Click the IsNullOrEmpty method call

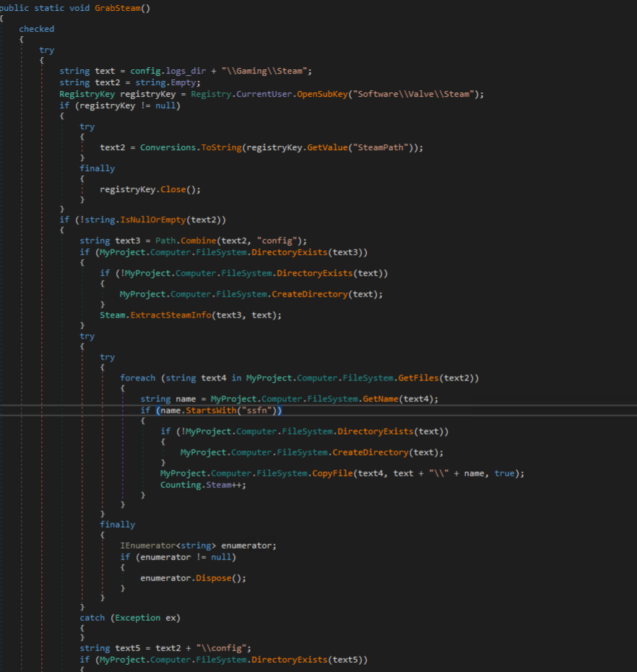pyautogui.click(x=152, y=219)
